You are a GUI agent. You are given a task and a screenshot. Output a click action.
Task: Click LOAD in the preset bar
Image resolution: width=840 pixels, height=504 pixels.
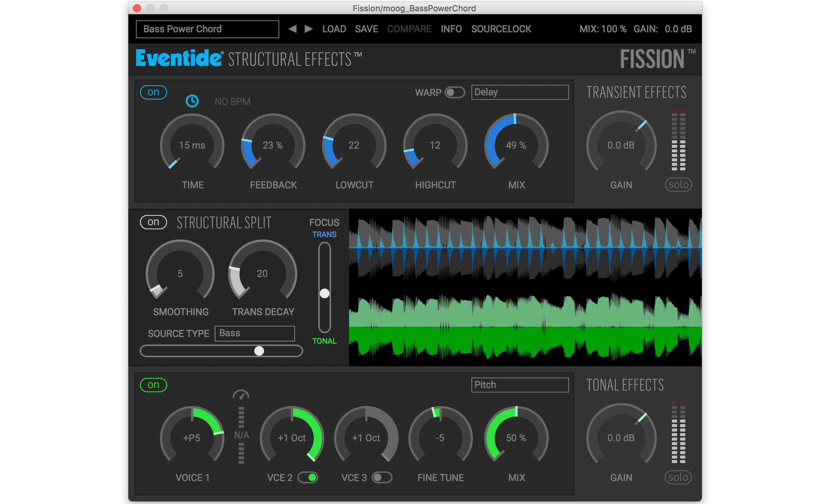point(334,29)
